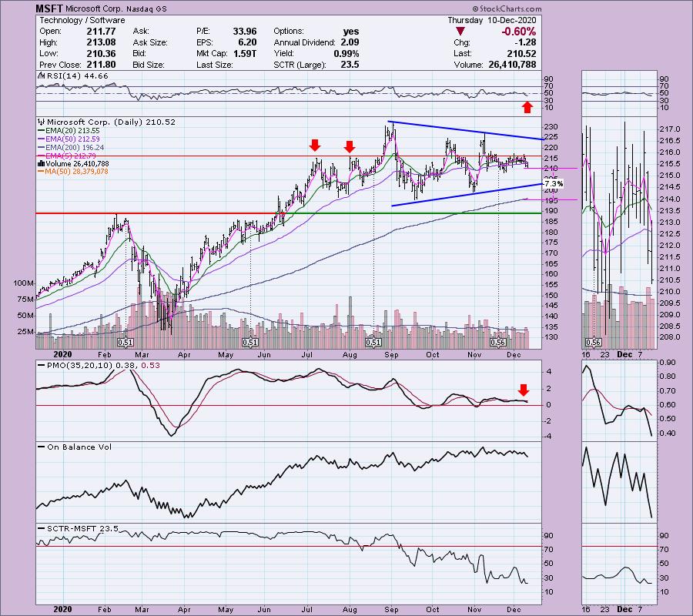Click the Annual Dividend value 2.09

pos(350,42)
